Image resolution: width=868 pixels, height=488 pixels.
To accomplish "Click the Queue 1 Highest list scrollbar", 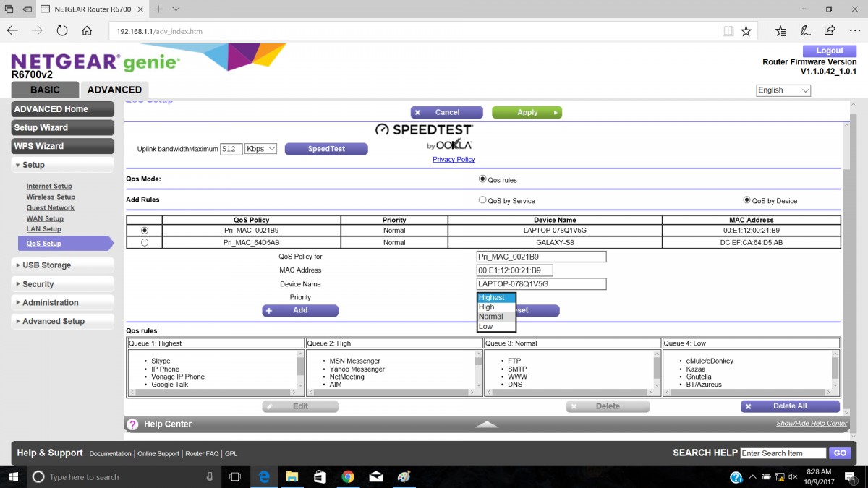I will point(300,367).
